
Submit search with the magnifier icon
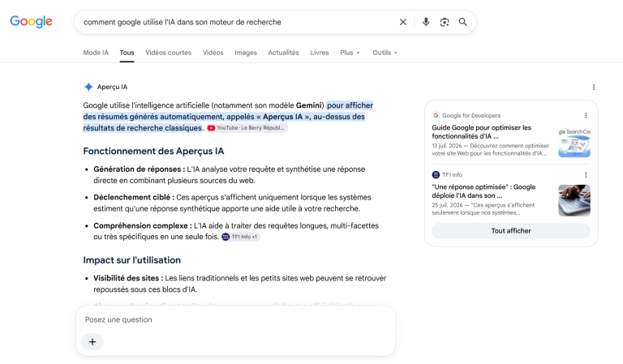(463, 22)
